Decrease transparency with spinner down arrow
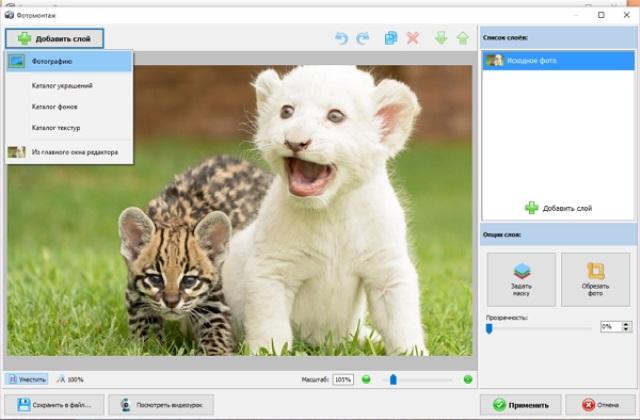The height and width of the screenshot is (420, 640). pos(626,329)
